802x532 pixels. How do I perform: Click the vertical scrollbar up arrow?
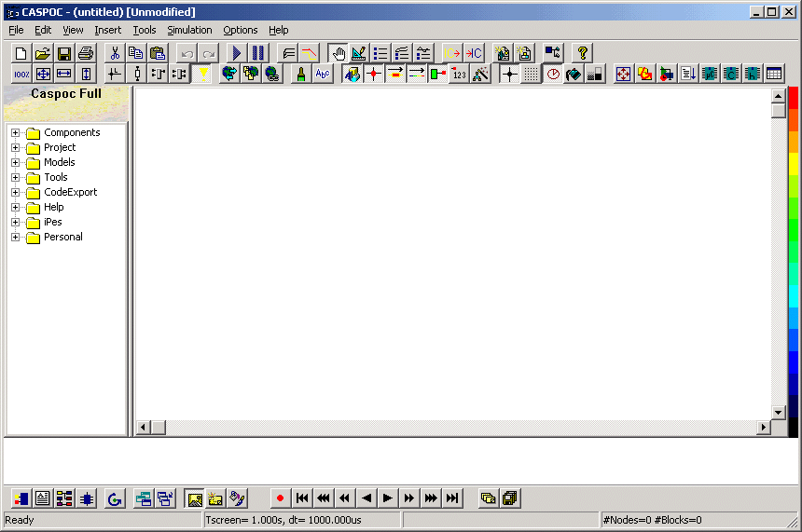click(x=778, y=96)
